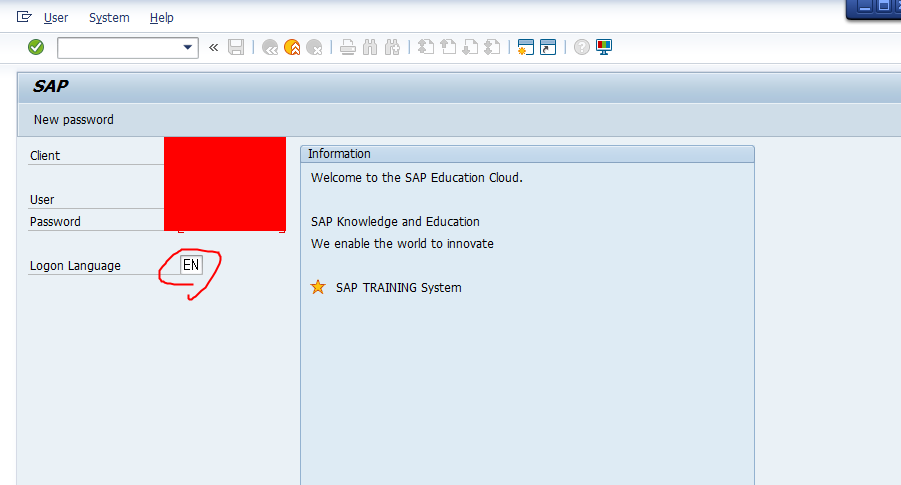Screen dimensions: 901x485
Task: Click 'SAP Knowledge and Education' text
Action: point(395,222)
